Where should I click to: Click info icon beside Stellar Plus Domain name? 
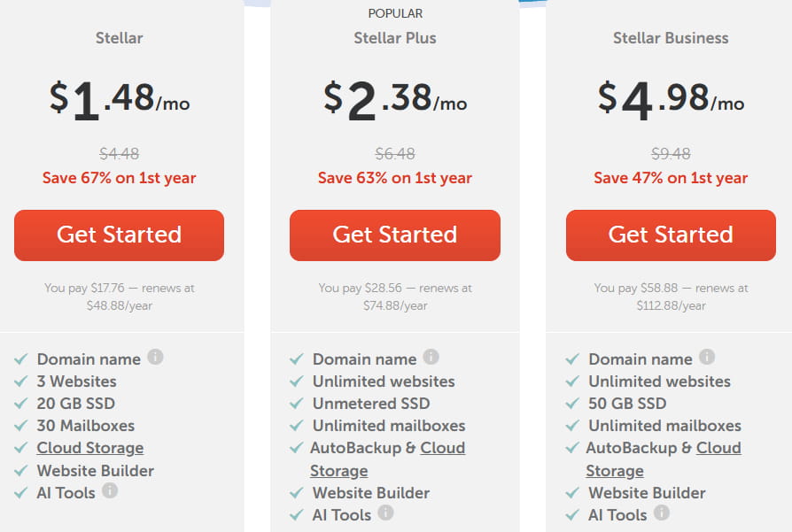[431, 358]
